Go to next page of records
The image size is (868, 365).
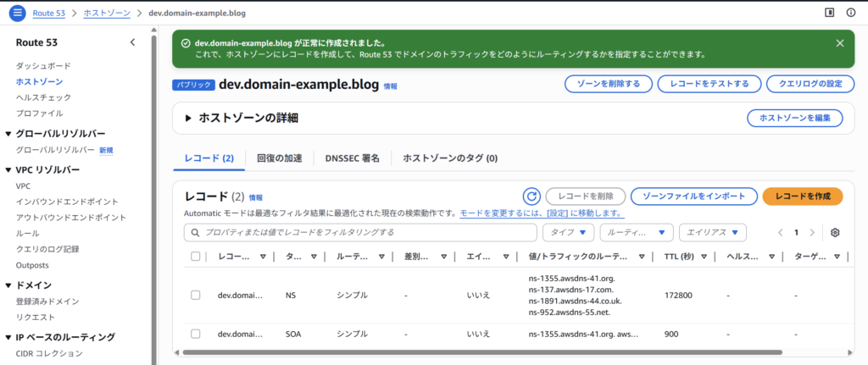pos(812,233)
